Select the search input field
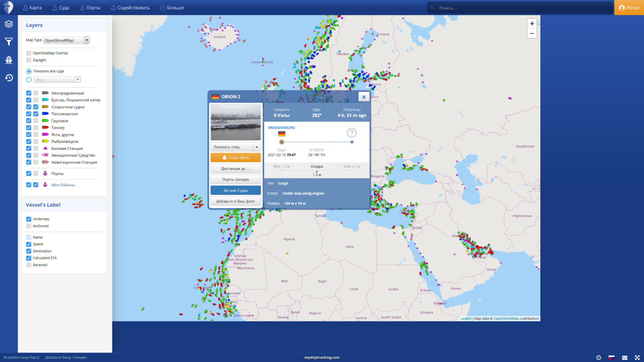Screen dimensions: 644x362 click(x=520, y=7)
